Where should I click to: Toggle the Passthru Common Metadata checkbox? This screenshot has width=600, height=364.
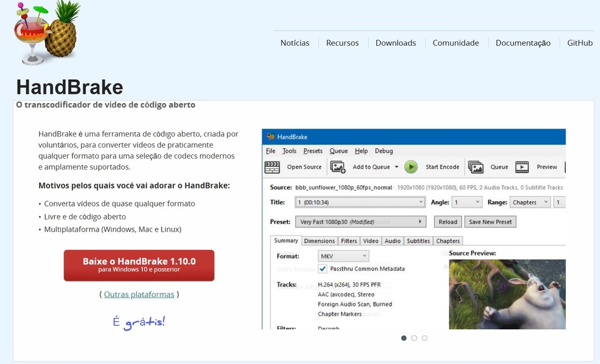click(x=323, y=269)
